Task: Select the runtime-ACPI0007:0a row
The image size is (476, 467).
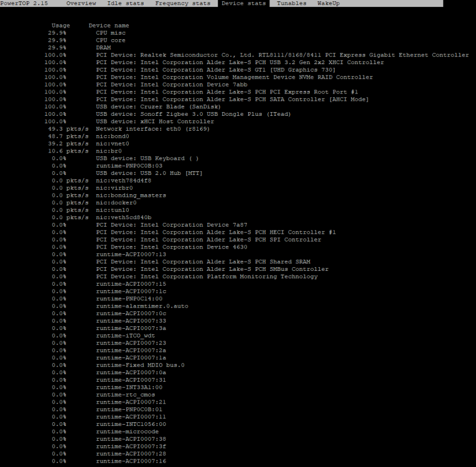Action: coord(109,372)
